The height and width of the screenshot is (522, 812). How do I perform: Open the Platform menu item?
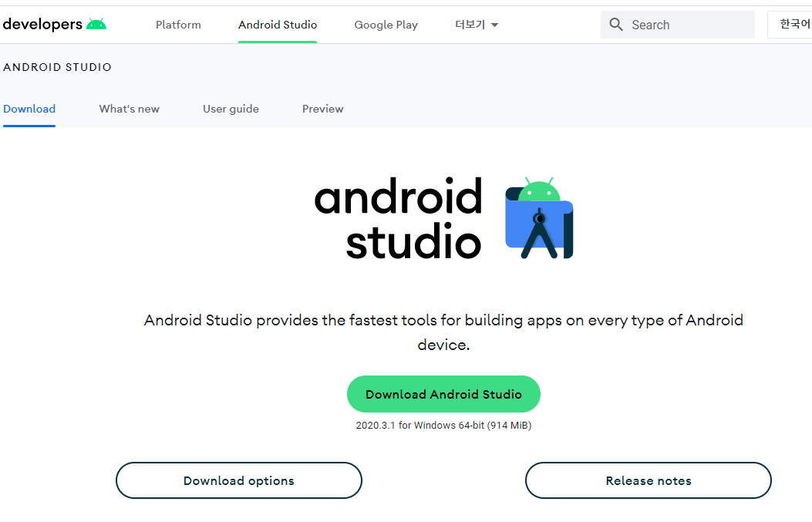click(178, 25)
